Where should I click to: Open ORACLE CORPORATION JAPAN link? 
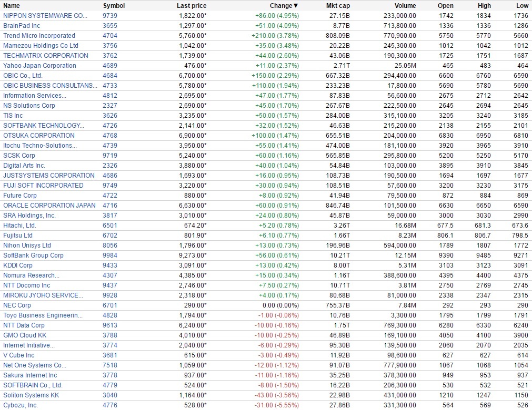coord(49,206)
